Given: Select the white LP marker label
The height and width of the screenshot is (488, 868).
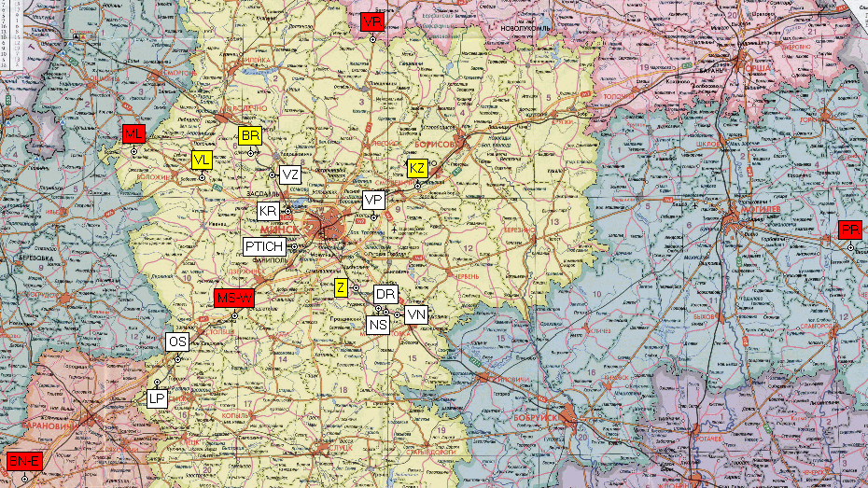Looking at the screenshot, I should tap(157, 398).
